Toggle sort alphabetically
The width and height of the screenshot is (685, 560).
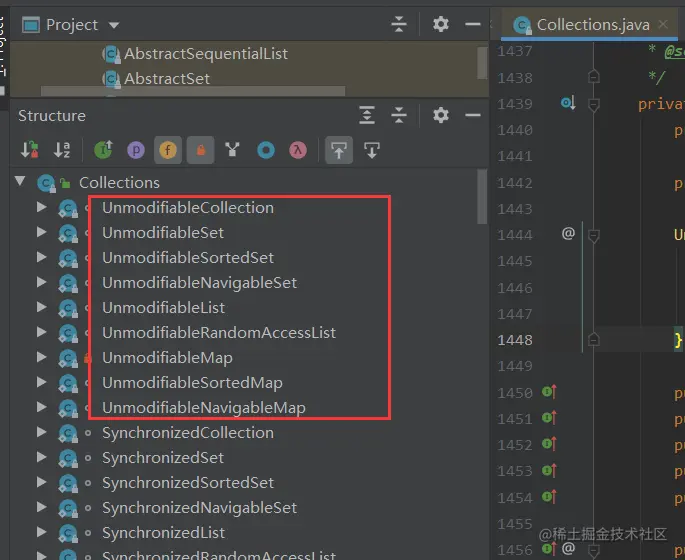pyautogui.click(x=62, y=150)
